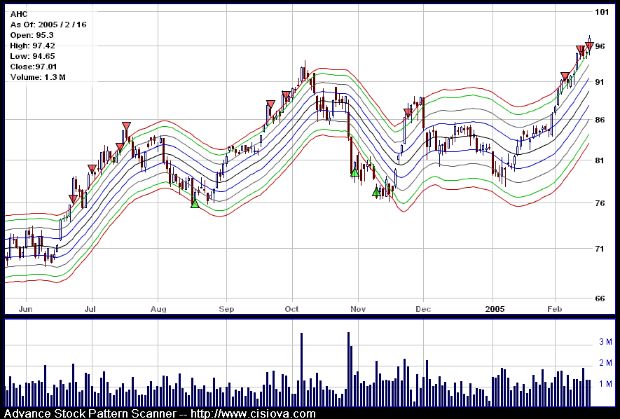620x419 pixels.
Task: Click the 'Volume: 1.3 M' reading
Action: pos(38,77)
